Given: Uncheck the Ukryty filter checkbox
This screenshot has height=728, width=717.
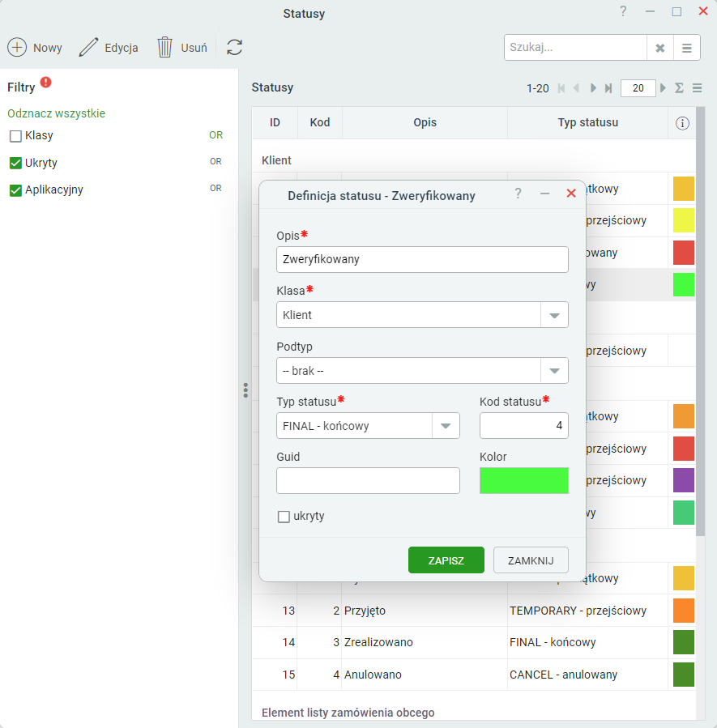Looking at the screenshot, I should [15, 163].
